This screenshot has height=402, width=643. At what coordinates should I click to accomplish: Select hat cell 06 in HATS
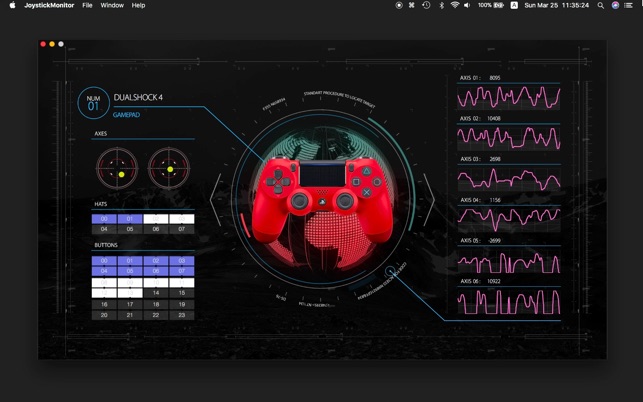[156, 229]
